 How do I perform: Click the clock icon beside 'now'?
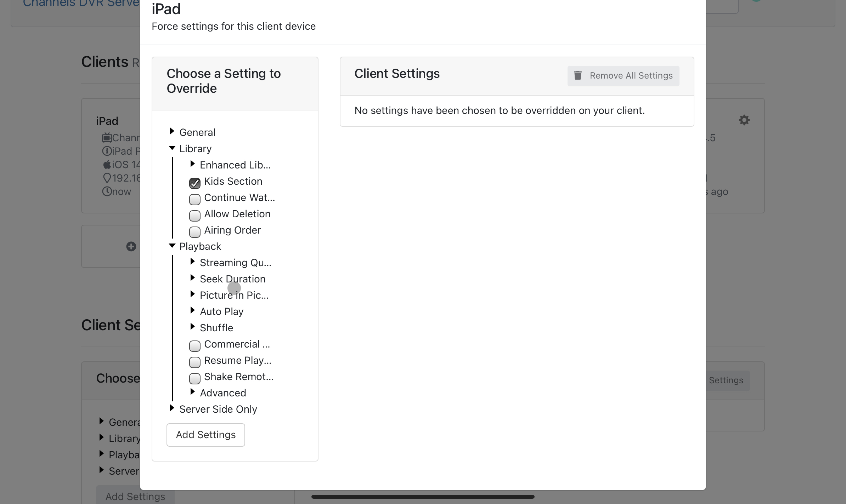(x=107, y=191)
